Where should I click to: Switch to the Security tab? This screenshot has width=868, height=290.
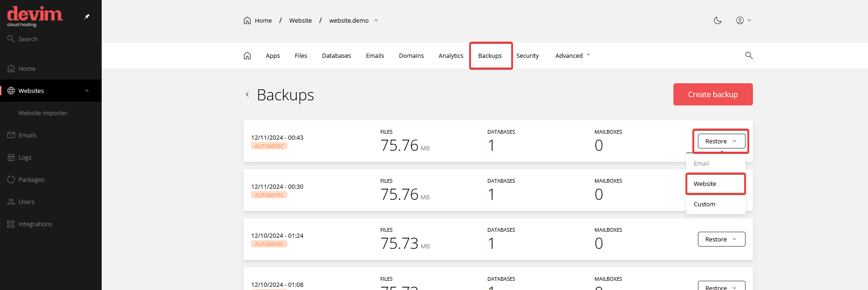click(x=527, y=56)
